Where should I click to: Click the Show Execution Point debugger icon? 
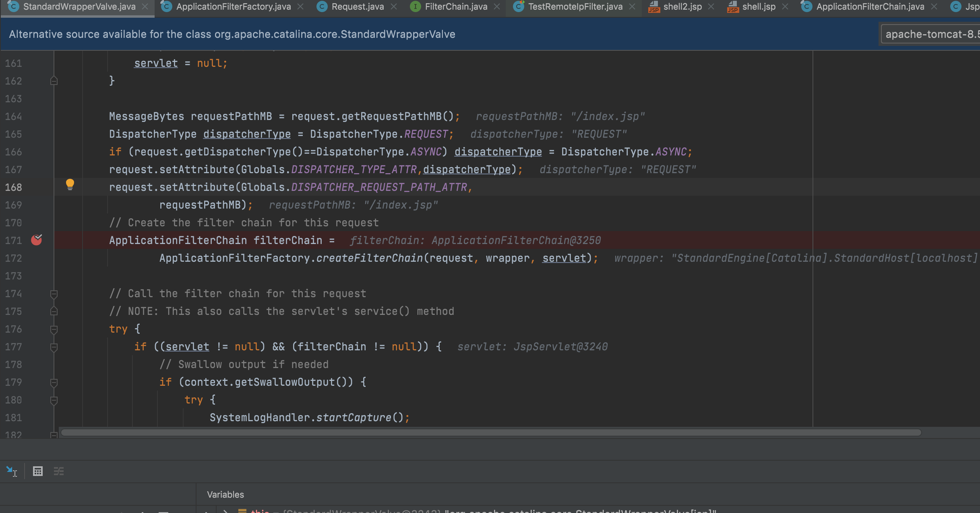tap(12, 471)
